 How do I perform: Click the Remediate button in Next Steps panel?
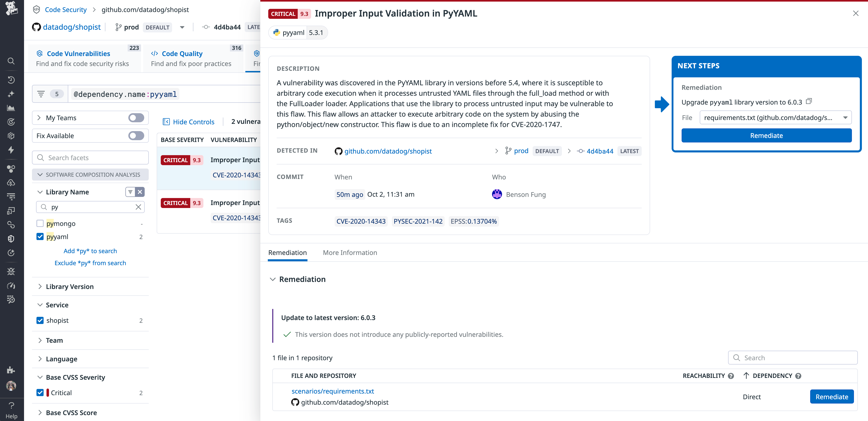(766, 135)
